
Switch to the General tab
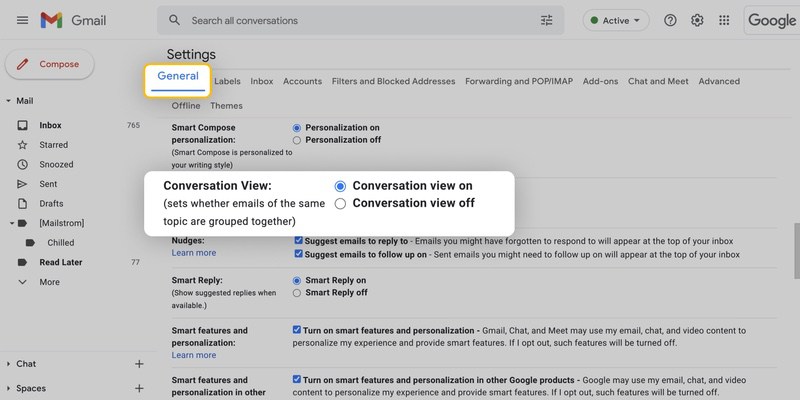[x=178, y=76]
